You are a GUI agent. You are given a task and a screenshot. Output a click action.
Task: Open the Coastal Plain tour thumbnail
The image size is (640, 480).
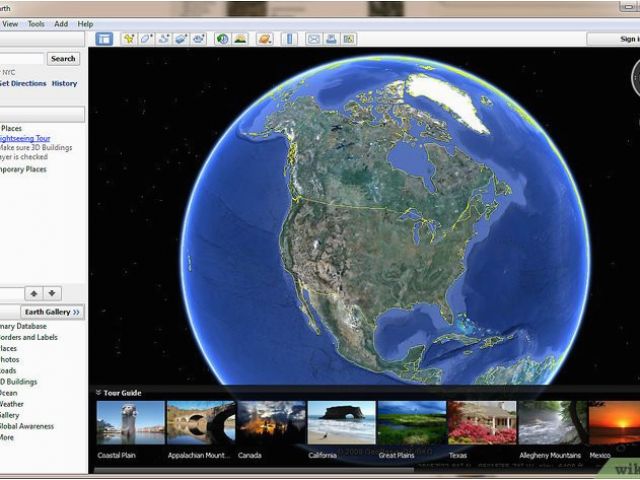point(131,422)
